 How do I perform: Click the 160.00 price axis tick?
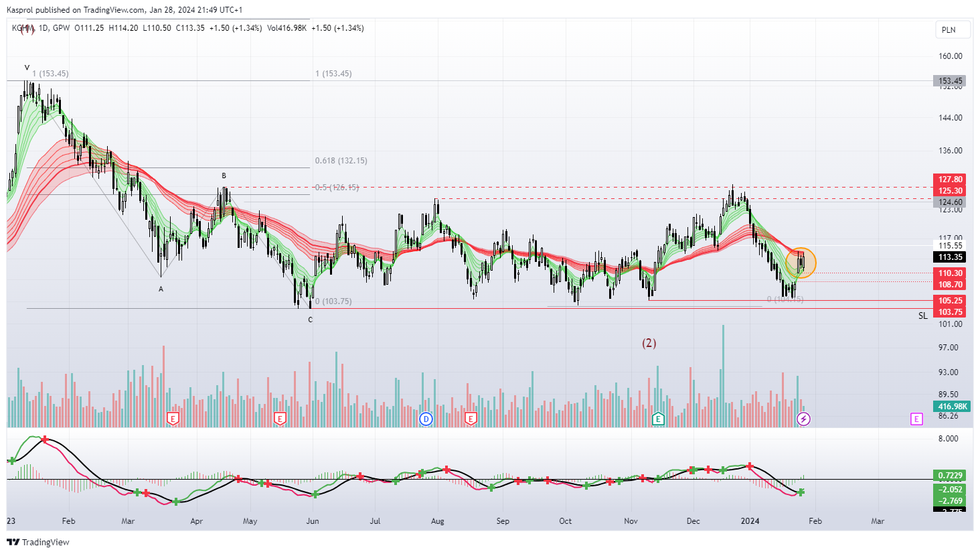click(x=951, y=56)
